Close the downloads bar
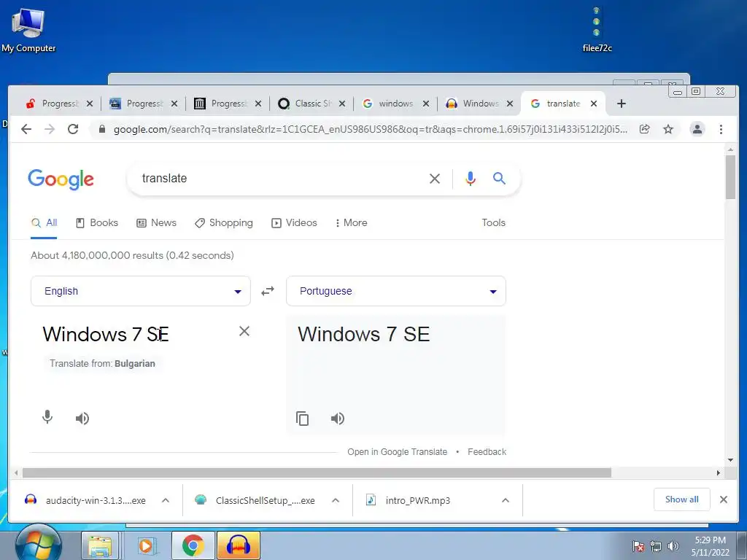Image resolution: width=747 pixels, height=560 pixels. tap(723, 499)
